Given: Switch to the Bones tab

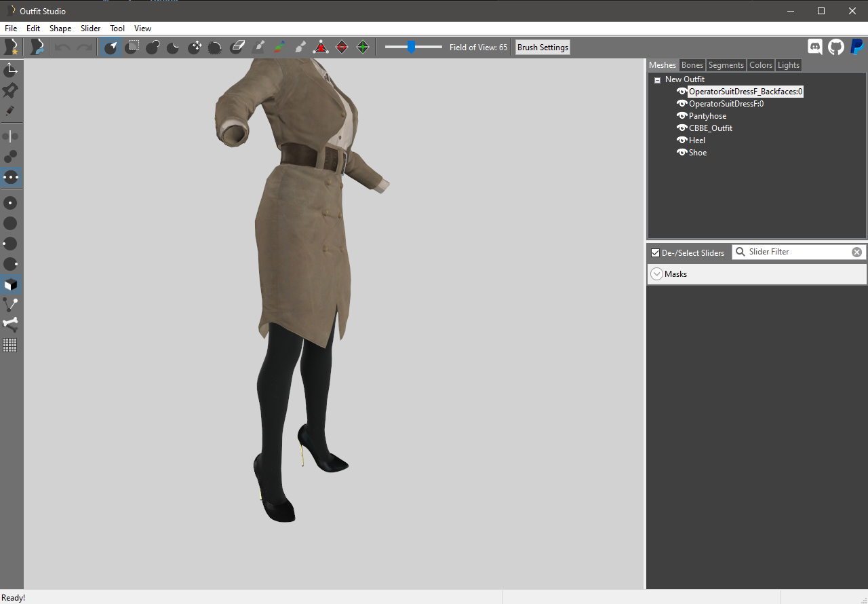Looking at the screenshot, I should point(692,65).
